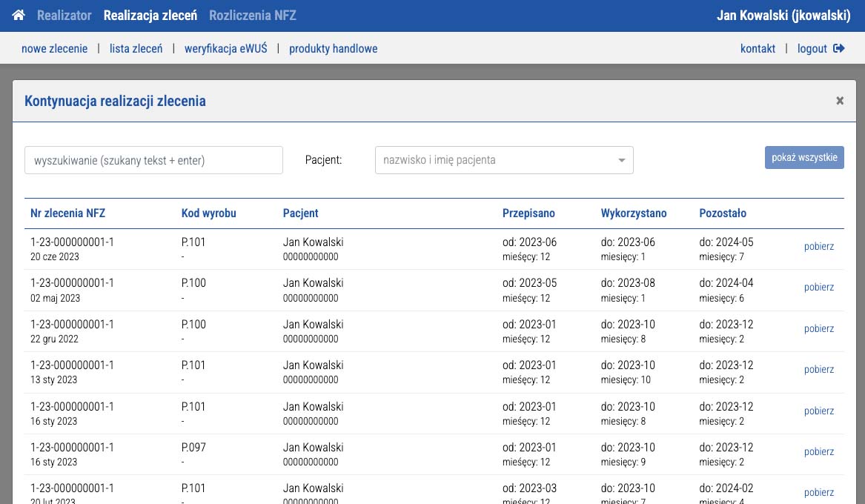Click pobierz for order dated 20 cze 2023
This screenshot has height=504, width=865.
[x=818, y=247]
